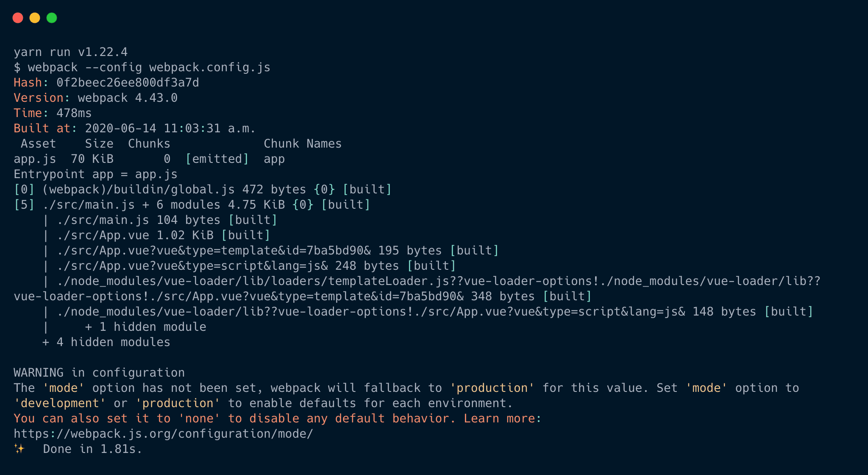
Task: Click the 'Built at:' timestamp label
Action: [45, 129]
